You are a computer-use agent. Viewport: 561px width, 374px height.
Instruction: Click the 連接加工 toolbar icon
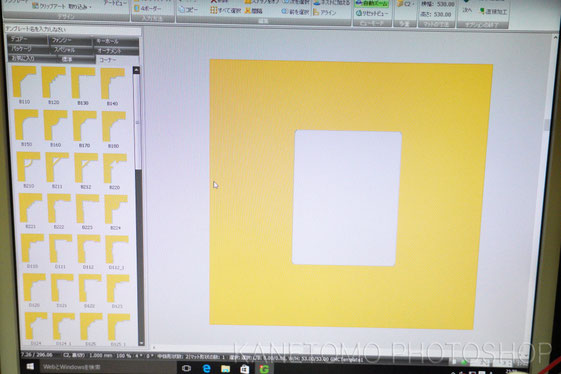click(x=494, y=11)
